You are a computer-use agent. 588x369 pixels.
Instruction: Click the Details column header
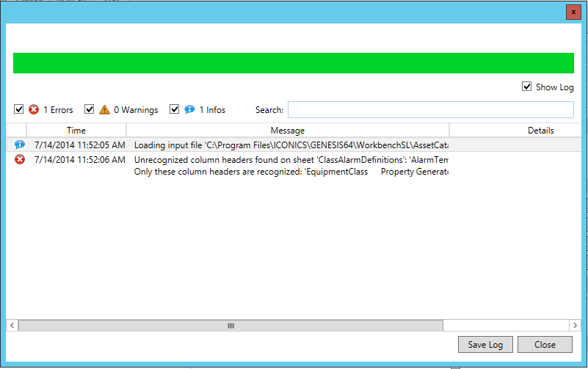(x=540, y=131)
